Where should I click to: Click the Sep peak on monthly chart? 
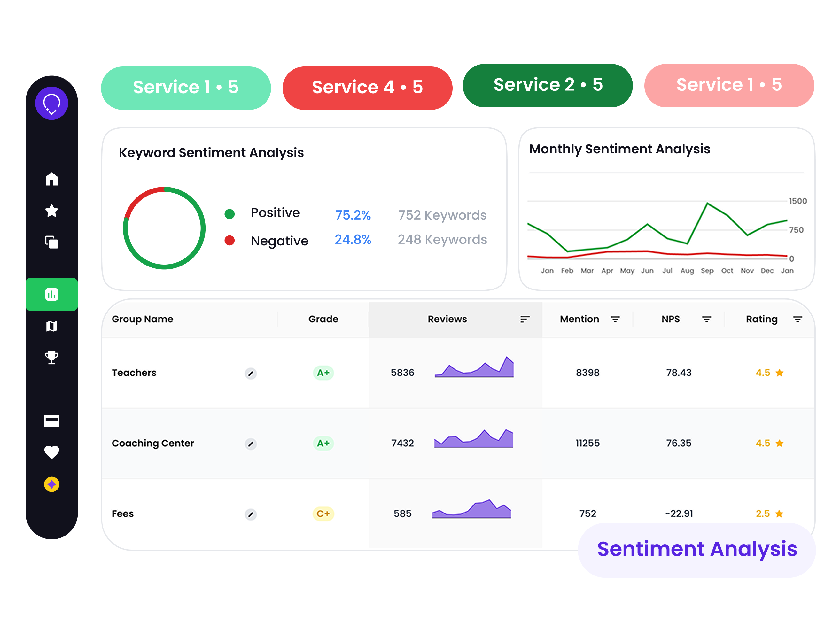707,203
